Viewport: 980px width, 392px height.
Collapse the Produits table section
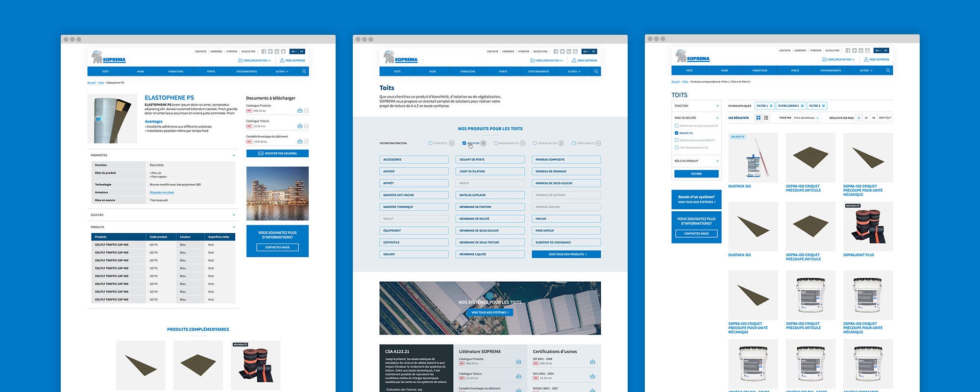(234, 227)
